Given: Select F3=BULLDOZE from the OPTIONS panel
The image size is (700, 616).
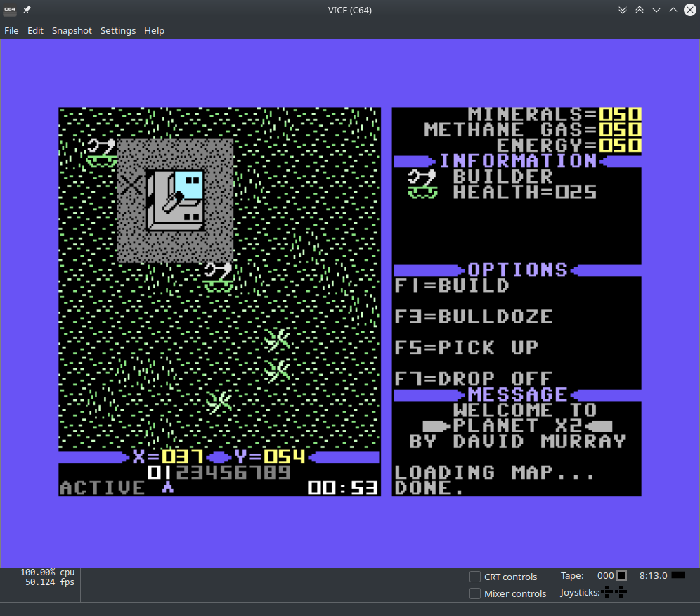Looking at the screenshot, I should pos(475,316).
